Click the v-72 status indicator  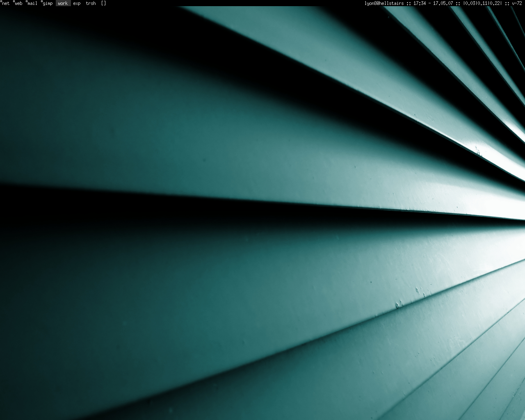(517, 3)
